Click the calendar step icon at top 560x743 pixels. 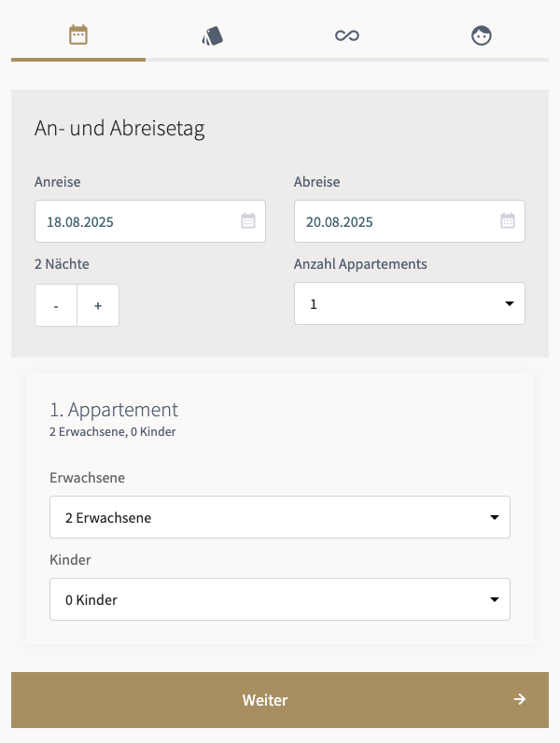click(78, 35)
